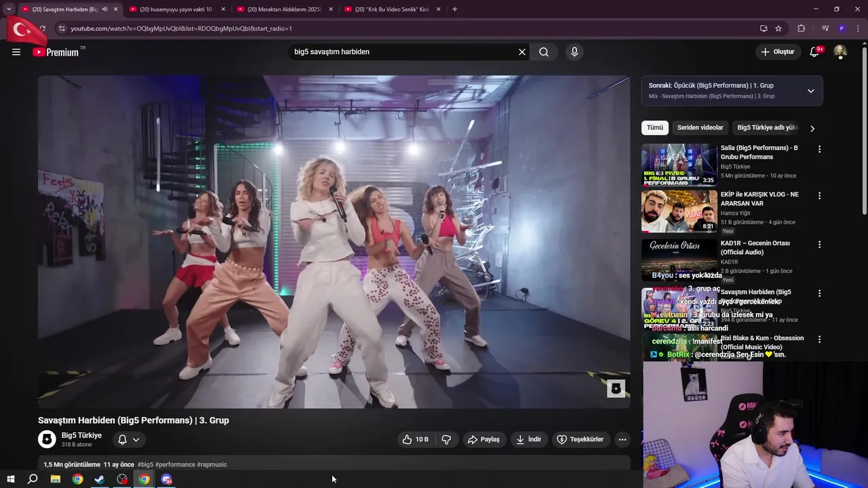The image size is (868, 488).
Task: Open the Windows Start menu
Action: (x=10, y=479)
